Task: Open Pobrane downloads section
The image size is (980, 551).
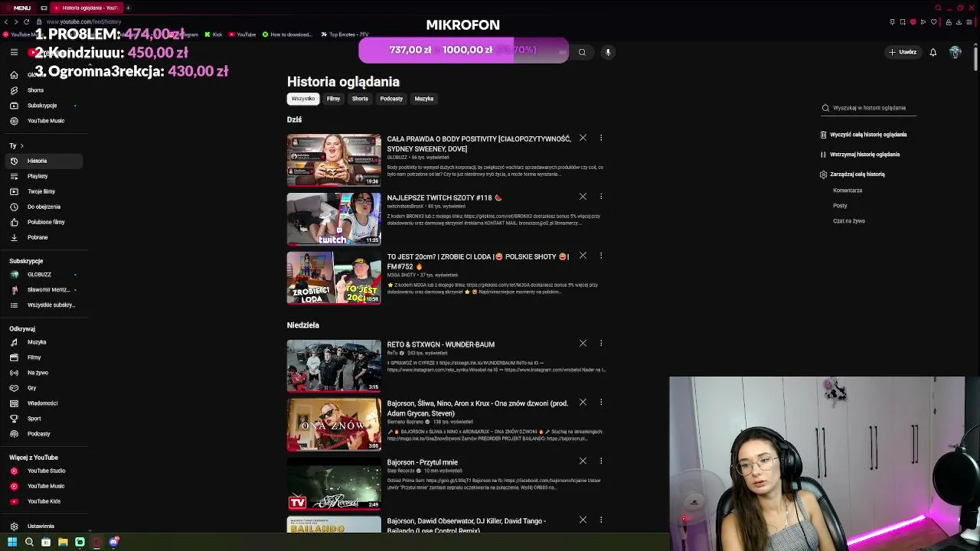Action: tap(38, 237)
